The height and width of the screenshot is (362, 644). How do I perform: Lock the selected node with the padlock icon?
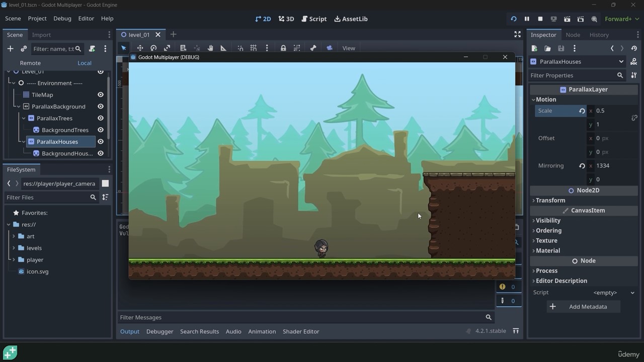click(283, 48)
